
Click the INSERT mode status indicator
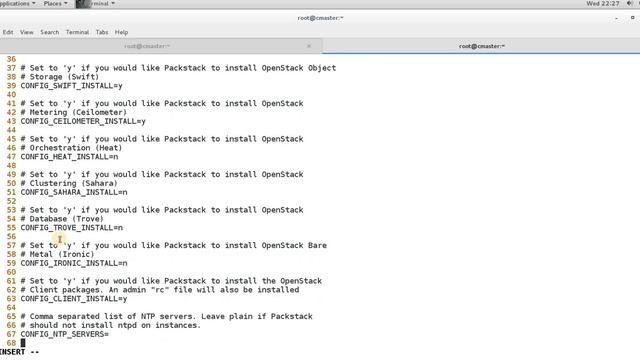[19, 352]
